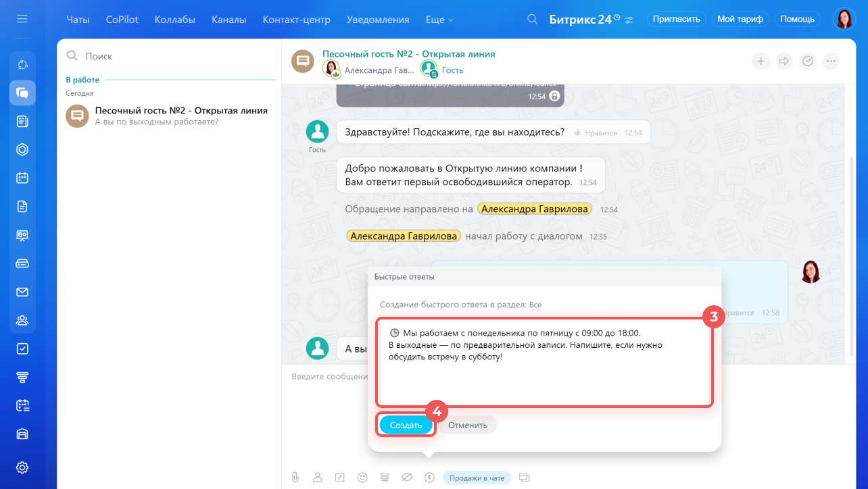Open quick answers lightning icon
This screenshot has height=489, width=868.
click(429, 478)
